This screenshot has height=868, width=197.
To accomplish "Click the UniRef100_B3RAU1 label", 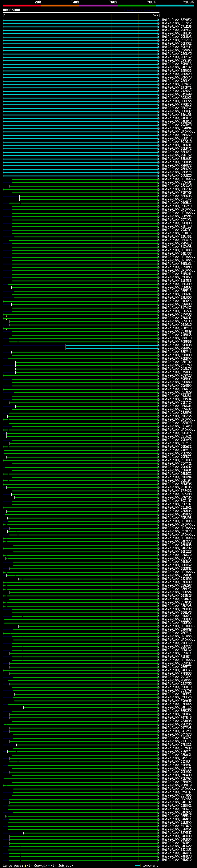I will (x=177, y=470).
